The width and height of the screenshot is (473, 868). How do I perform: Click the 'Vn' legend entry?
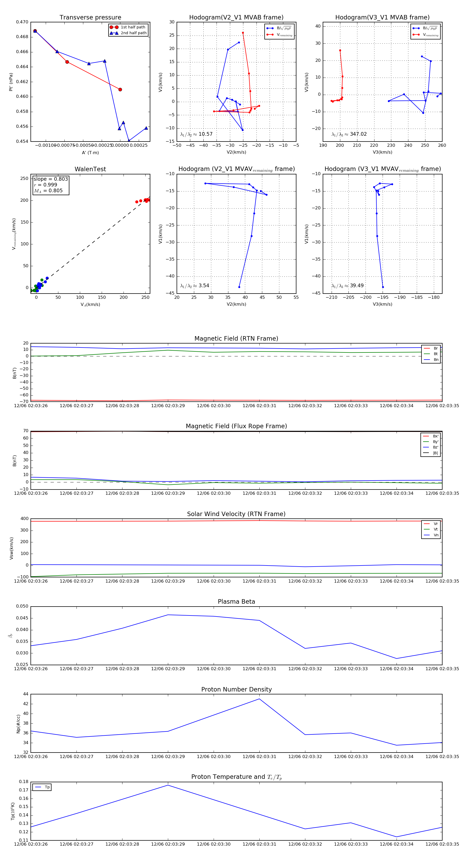point(431,535)
